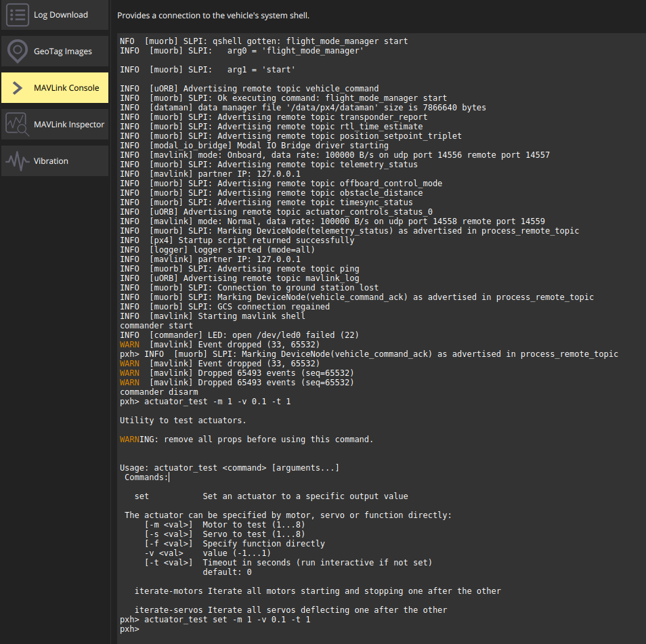Click the line 'commander disarm'
This screenshot has height=644, width=646.
click(x=158, y=392)
